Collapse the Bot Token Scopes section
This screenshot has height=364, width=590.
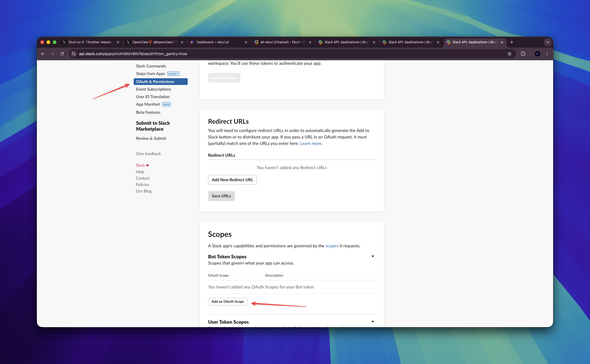373,256
